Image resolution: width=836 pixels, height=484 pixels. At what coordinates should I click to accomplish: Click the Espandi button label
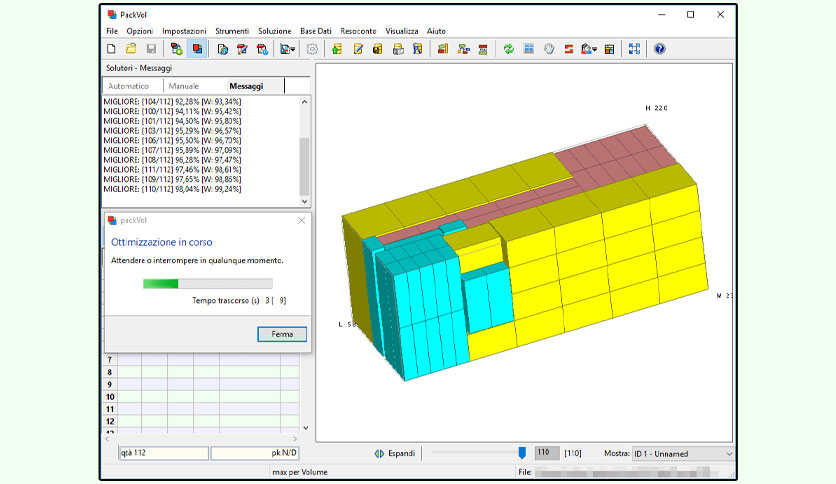401,454
